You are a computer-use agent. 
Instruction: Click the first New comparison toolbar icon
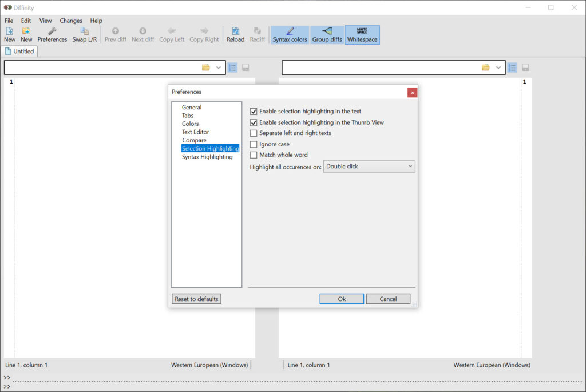(x=9, y=35)
